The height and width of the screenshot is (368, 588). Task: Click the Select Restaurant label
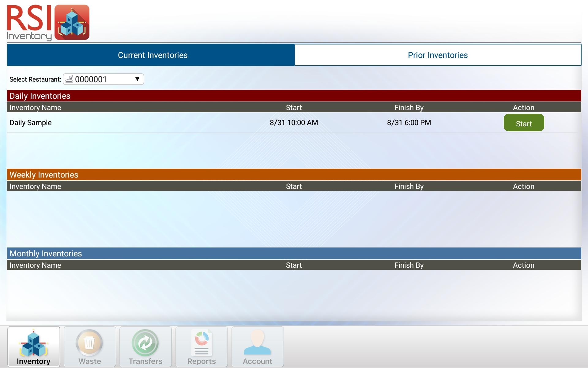tap(35, 79)
